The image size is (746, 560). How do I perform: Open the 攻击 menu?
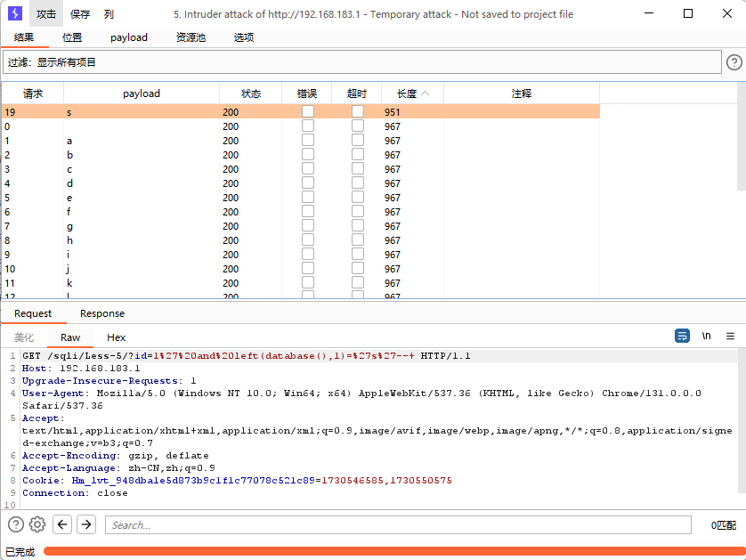click(46, 14)
